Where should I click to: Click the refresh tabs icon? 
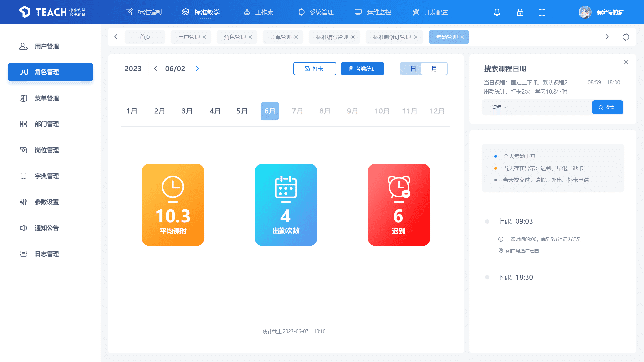[626, 37]
